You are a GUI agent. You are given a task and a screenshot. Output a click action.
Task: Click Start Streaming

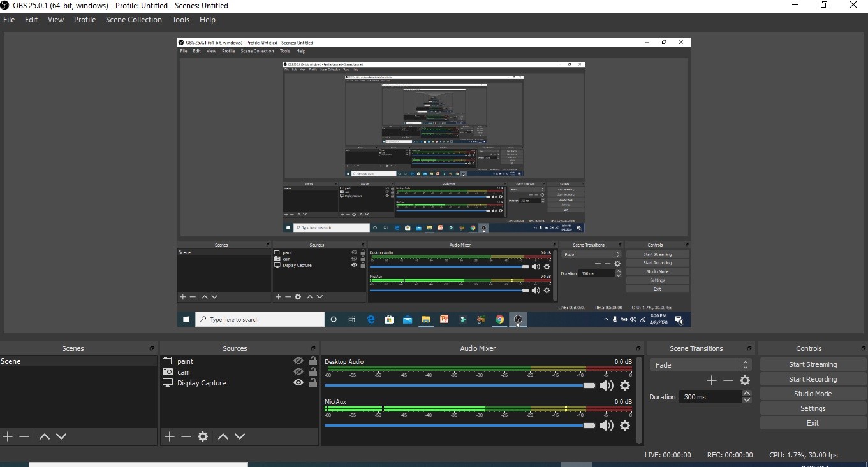click(x=813, y=364)
